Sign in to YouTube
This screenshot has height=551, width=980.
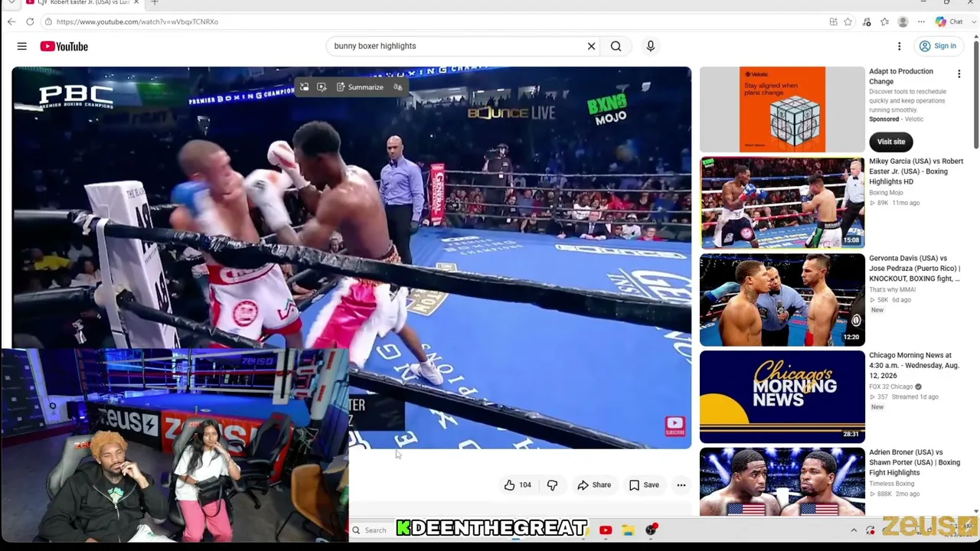point(939,46)
